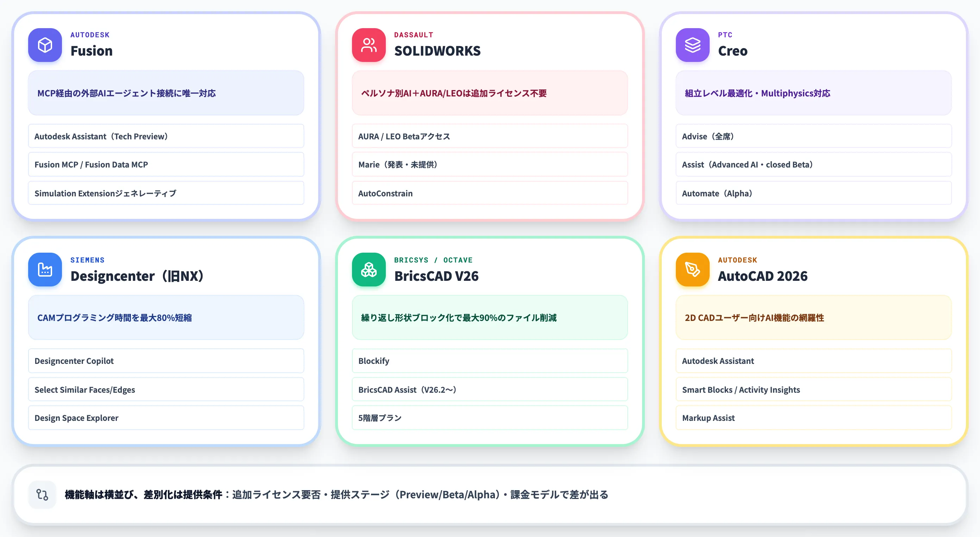Click the footer compare-arrows icon
Viewport: 980px width, 537px height.
pyautogui.click(x=42, y=494)
